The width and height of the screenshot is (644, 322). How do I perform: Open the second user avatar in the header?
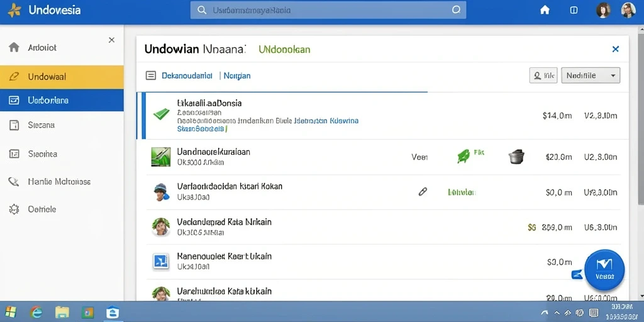pos(628,10)
